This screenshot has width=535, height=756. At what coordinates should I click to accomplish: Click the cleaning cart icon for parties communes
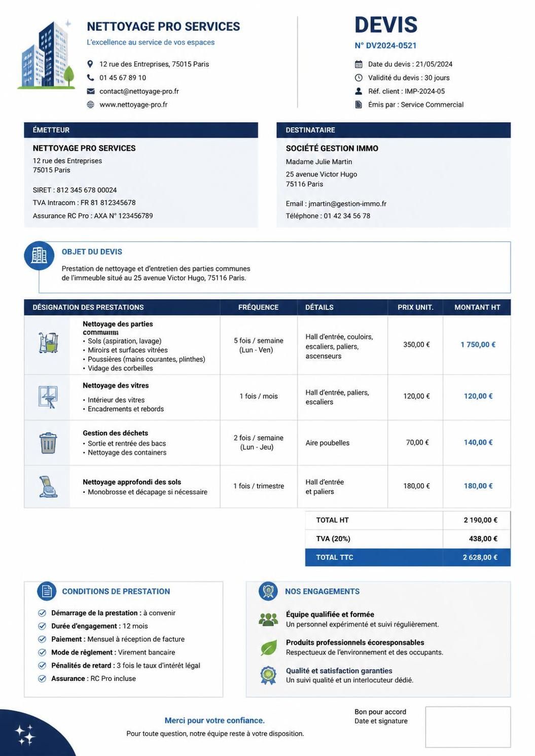(x=48, y=343)
